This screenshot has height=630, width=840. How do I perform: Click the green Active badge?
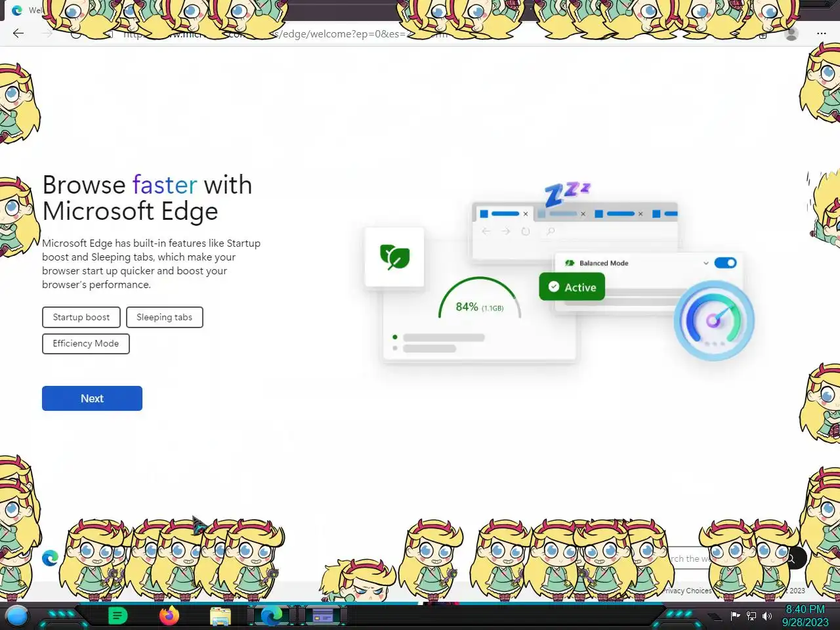click(572, 287)
